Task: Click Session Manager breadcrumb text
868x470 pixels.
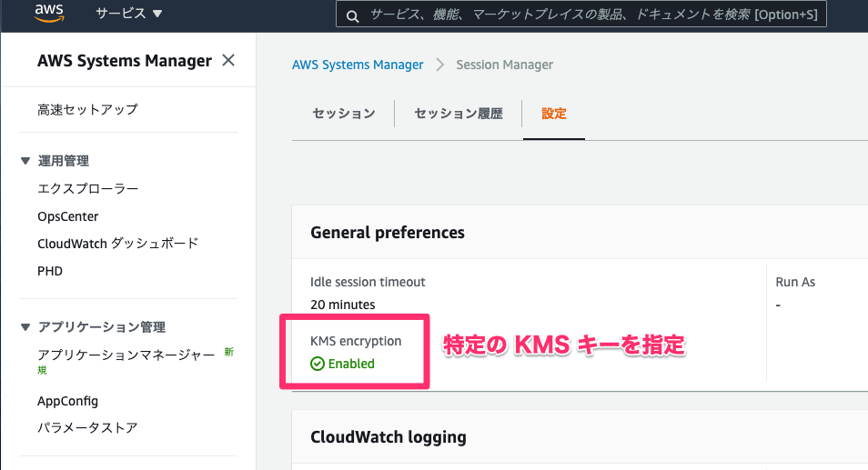Action: point(504,65)
